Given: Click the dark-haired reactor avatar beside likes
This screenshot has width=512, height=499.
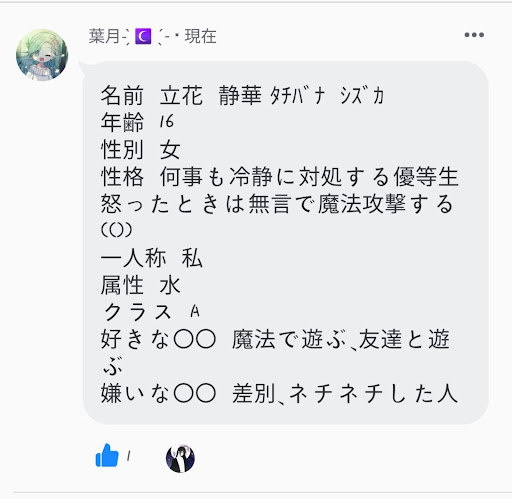Looking at the screenshot, I should pos(180,459).
